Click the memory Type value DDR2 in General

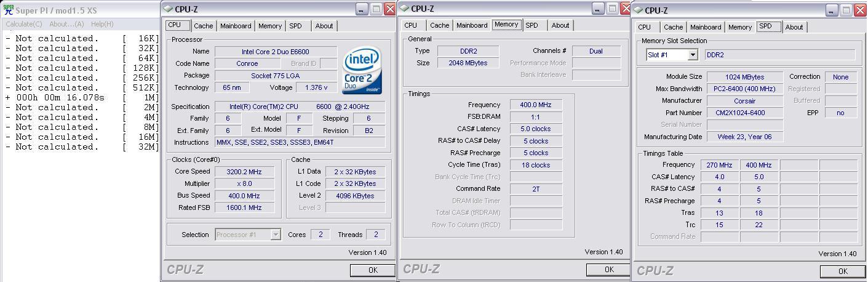point(468,51)
